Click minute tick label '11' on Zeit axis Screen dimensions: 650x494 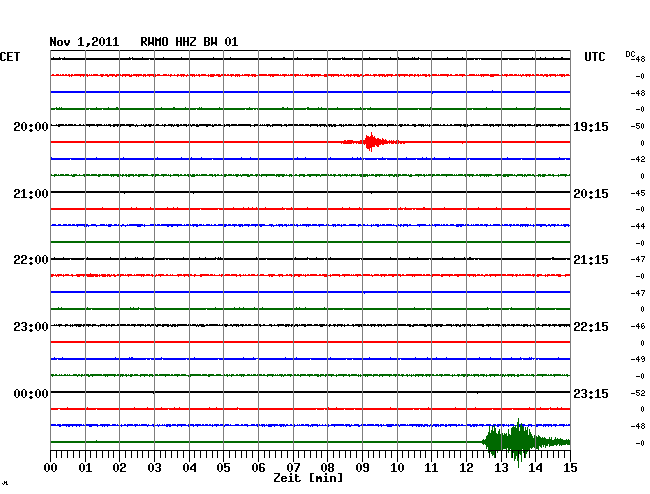point(431,468)
